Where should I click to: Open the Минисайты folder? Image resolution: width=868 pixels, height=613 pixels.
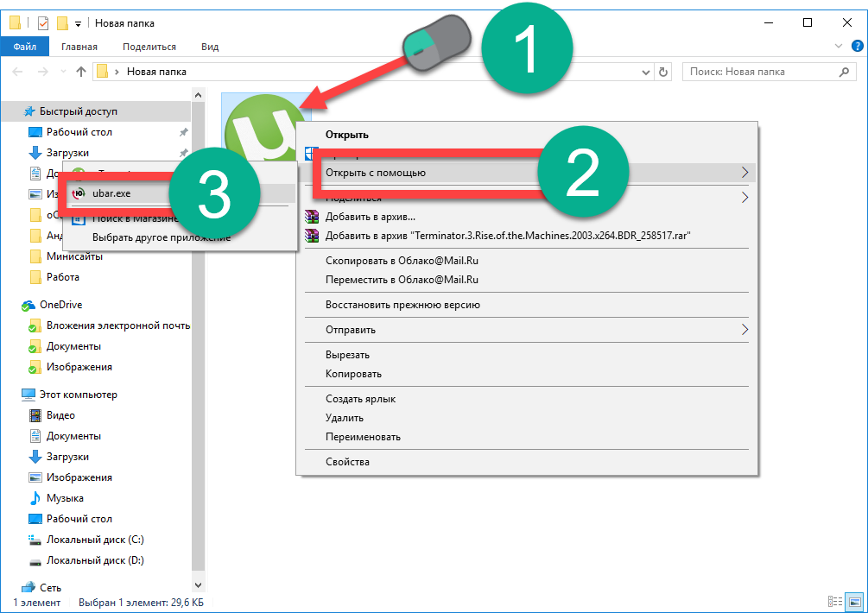coord(74,256)
